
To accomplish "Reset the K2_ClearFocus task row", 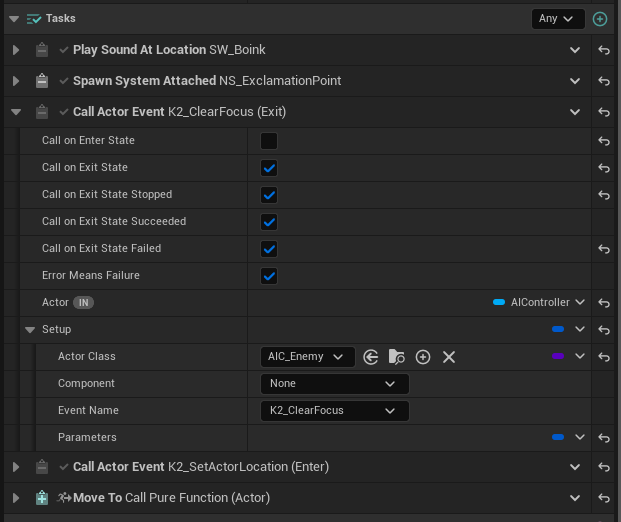I will coord(604,112).
